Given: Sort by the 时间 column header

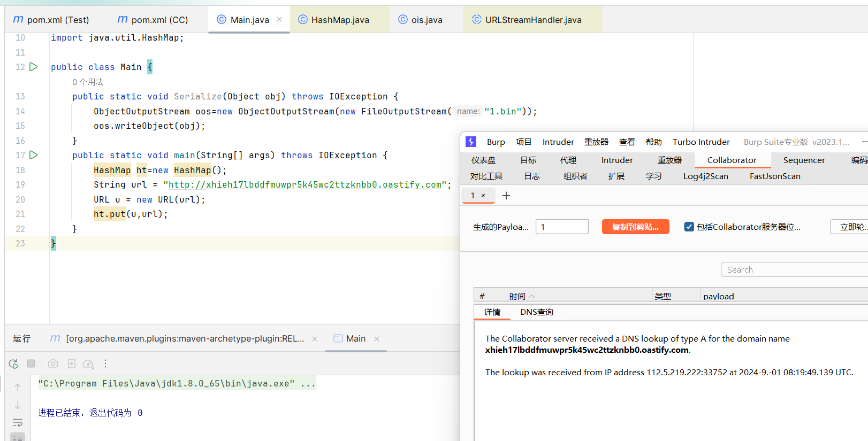Looking at the screenshot, I should (580, 296).
